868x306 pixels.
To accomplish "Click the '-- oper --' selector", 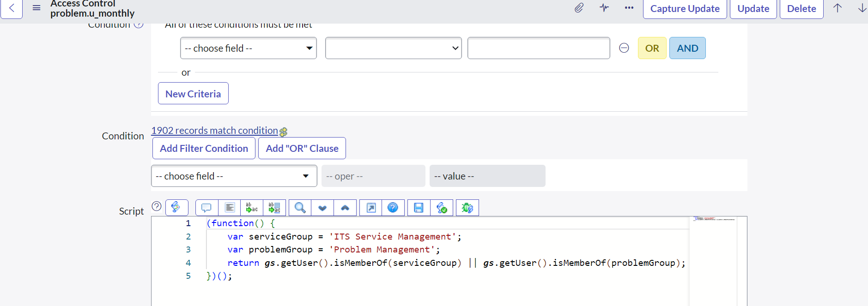I will tap(373, 176).
